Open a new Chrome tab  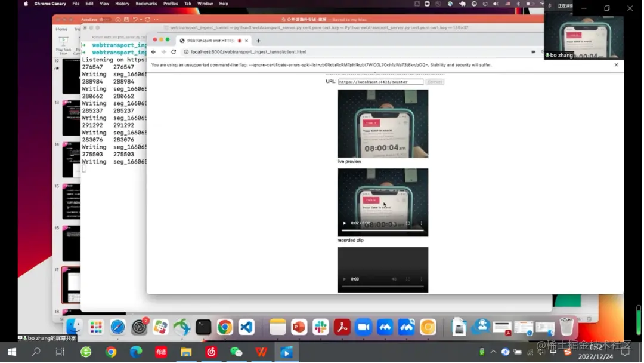pos(258,41)
